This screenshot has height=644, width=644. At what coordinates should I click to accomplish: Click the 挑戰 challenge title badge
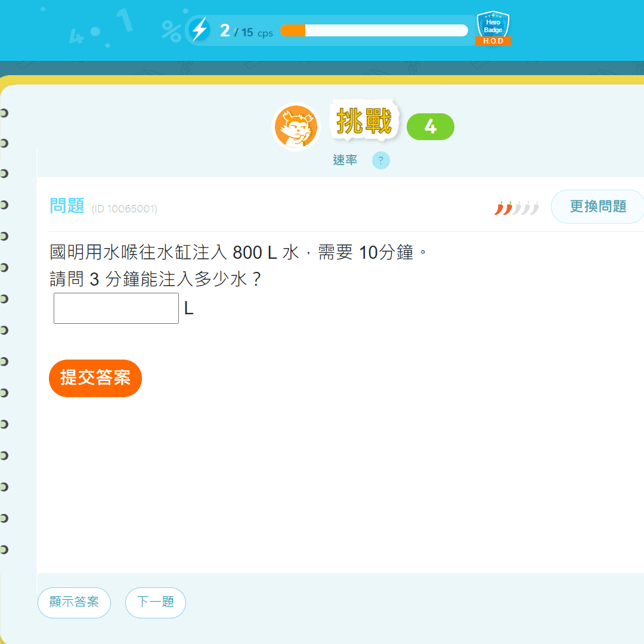point(364,122)
